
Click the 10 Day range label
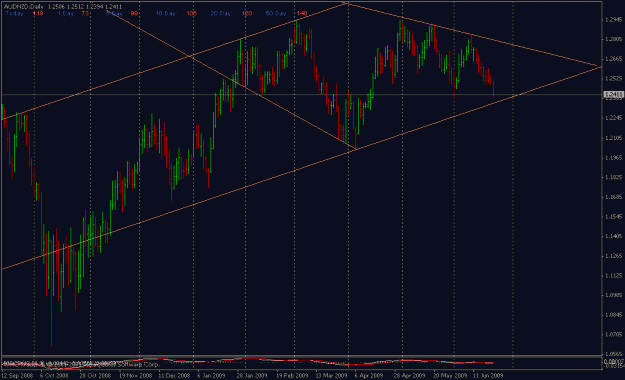166,14
